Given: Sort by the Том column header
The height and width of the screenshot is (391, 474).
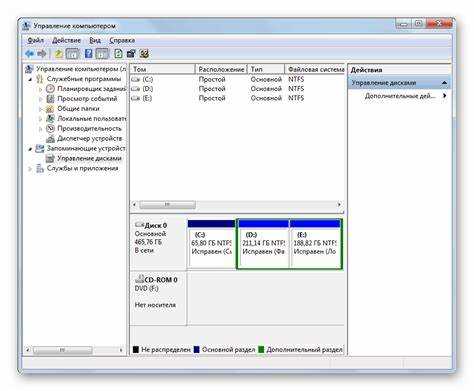Looking at the screenshot, I should click(x=162, y=69).
